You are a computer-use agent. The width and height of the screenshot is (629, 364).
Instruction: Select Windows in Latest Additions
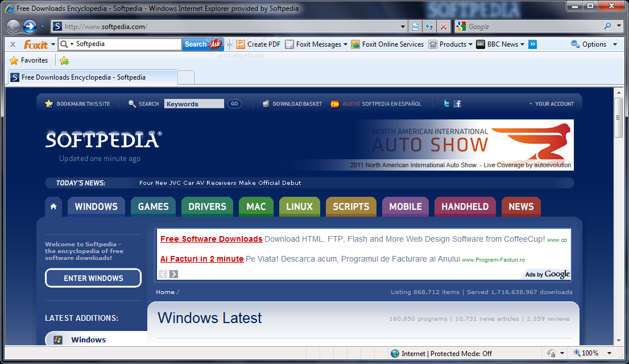coord(96,340)
